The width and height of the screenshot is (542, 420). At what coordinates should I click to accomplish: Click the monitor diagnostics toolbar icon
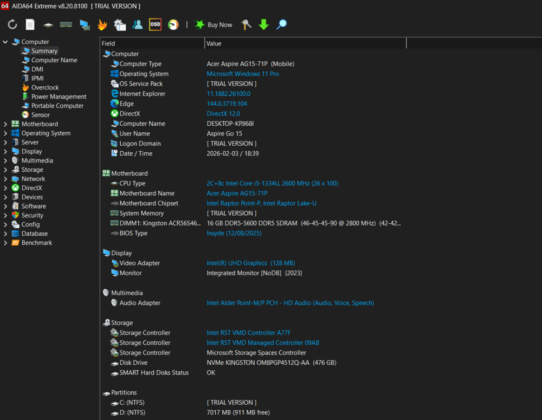pyautogui.click(x=85, y=25)
